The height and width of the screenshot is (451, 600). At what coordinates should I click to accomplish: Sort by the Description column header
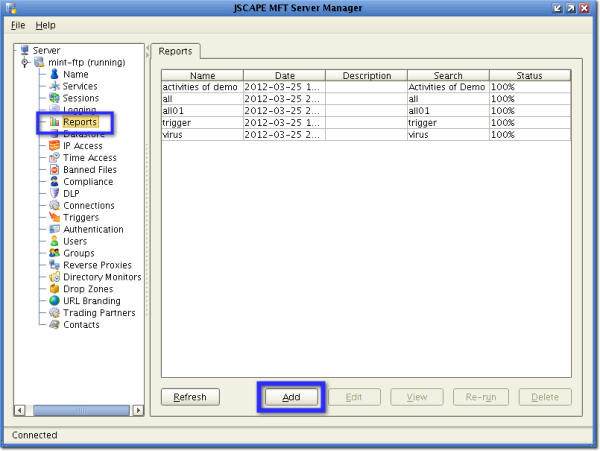(x=367, y=75)
